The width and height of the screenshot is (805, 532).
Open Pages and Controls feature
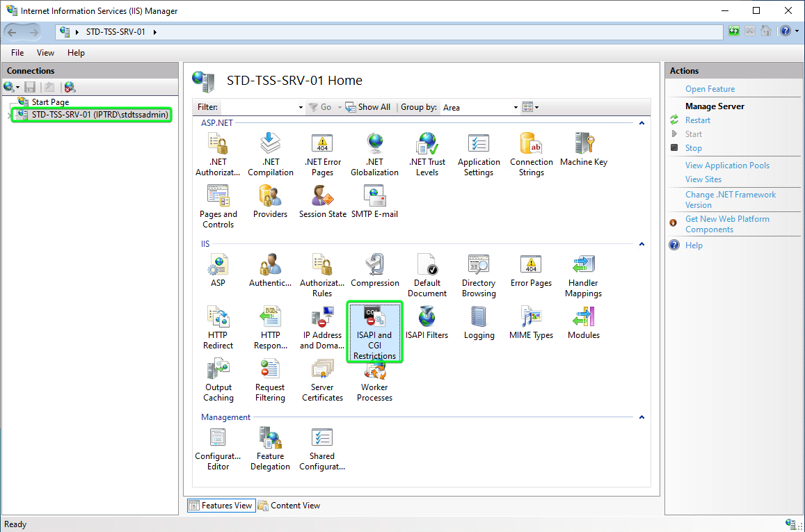point(218,207)
